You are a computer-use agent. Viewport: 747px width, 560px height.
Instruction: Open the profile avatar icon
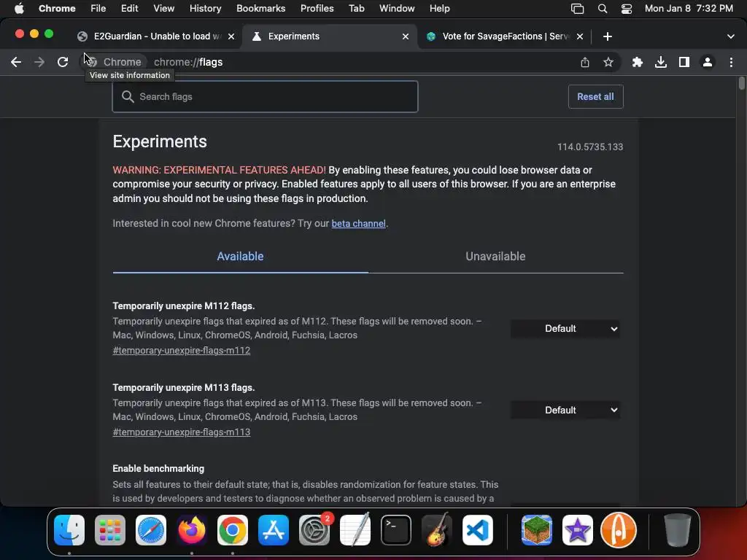[x=708, y=62]
